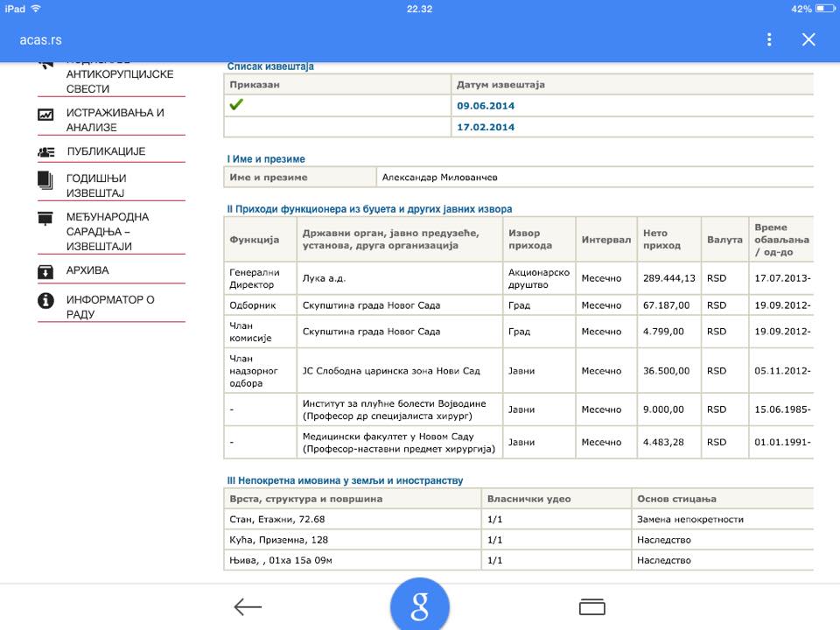Open ИСТРАЖИВАЊА И АНАЛИЗЕ menu item
This screenshot has width=840, height=630.
[x=115, y=120]
